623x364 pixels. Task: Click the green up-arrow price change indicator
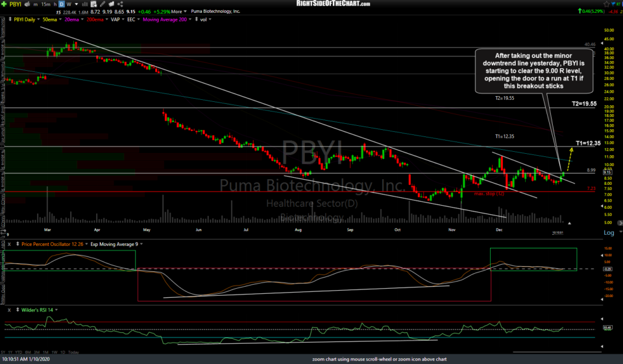pos(580,11)
